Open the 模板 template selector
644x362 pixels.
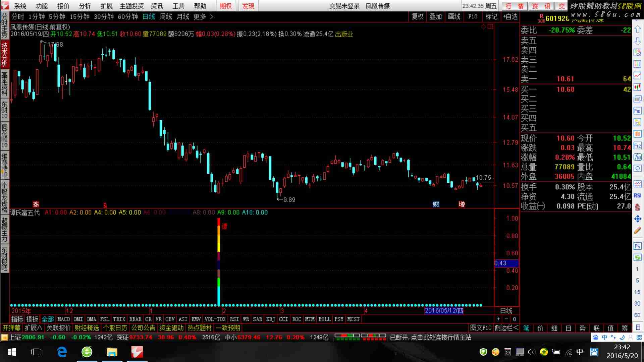[x=32, y=319]
